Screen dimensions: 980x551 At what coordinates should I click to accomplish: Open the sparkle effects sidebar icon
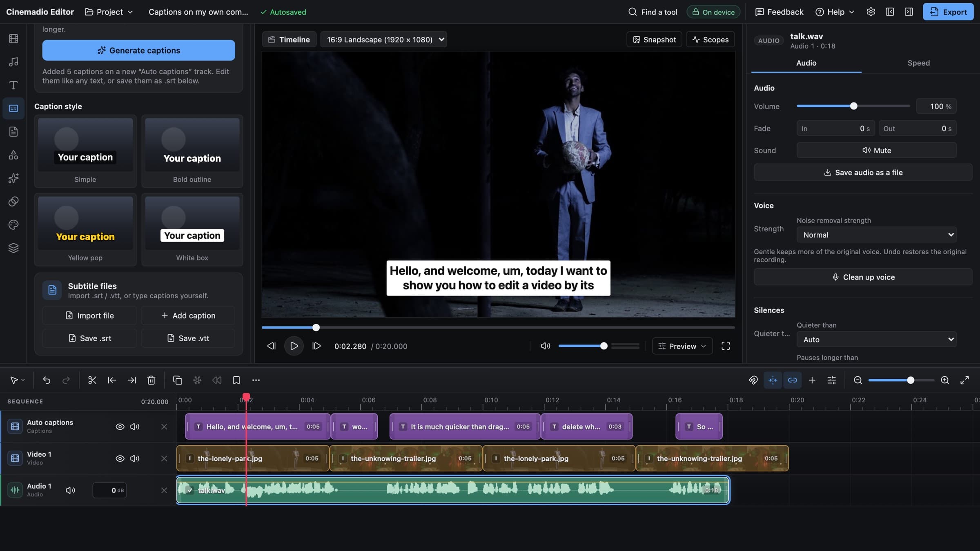13,178
